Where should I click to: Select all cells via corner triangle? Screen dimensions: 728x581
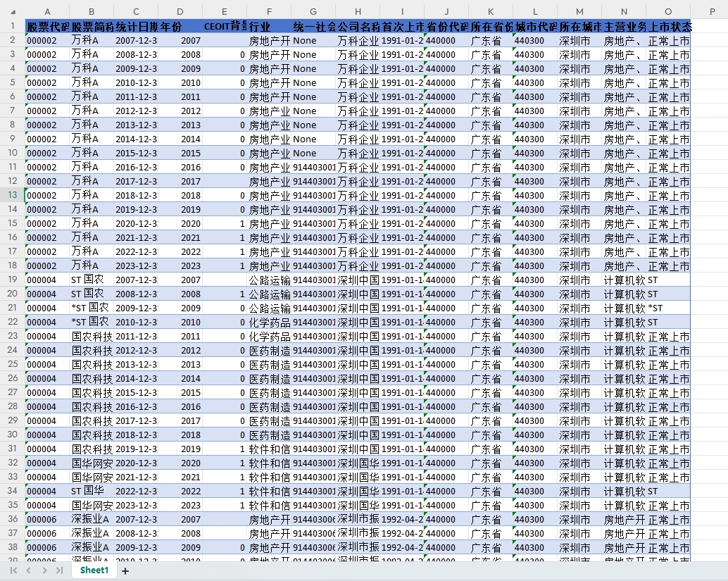tap(13, 11)
